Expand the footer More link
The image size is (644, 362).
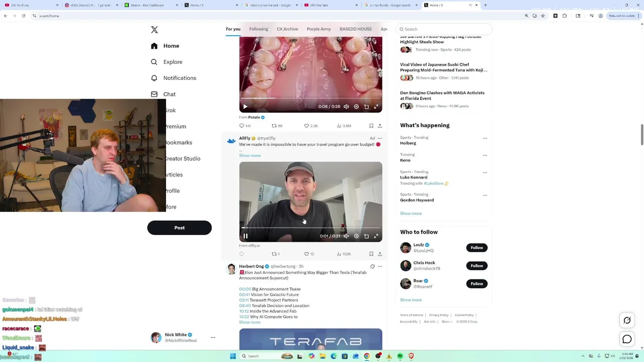(x=447, y=322)
